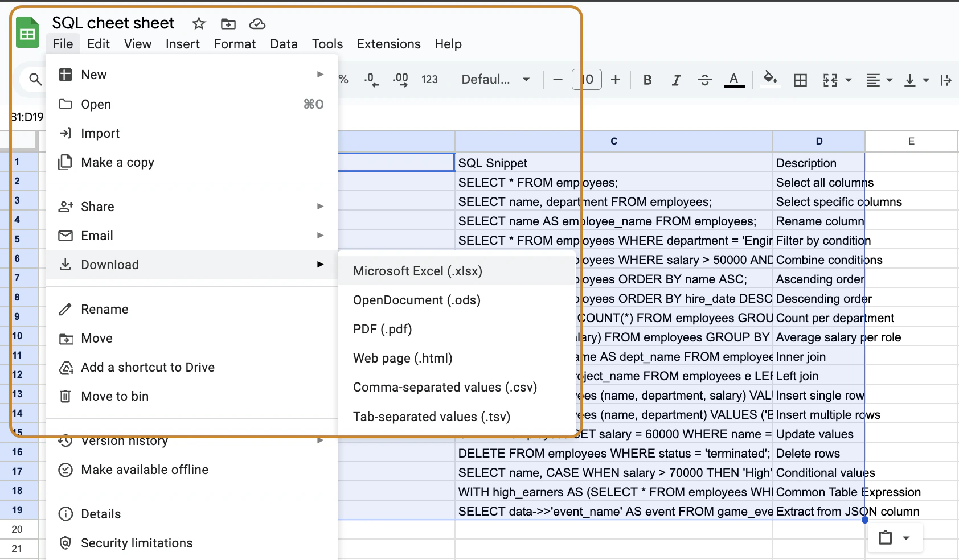Download as Tab-separated values (.tsv)

[x=457, y=417]
